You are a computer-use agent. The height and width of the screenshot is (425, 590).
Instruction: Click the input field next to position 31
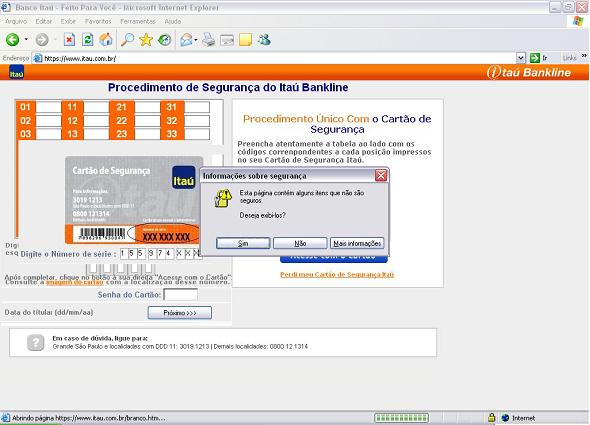tap(197, 107)
